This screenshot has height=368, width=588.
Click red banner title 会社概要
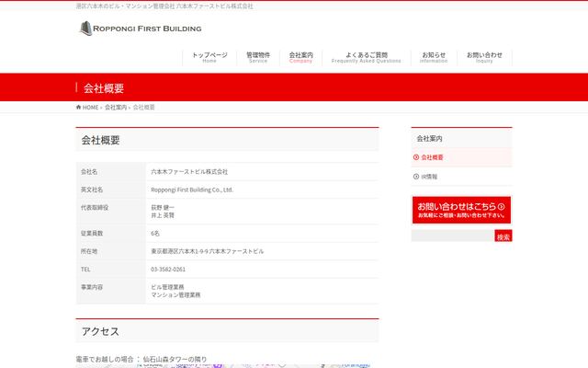point(104,88)
